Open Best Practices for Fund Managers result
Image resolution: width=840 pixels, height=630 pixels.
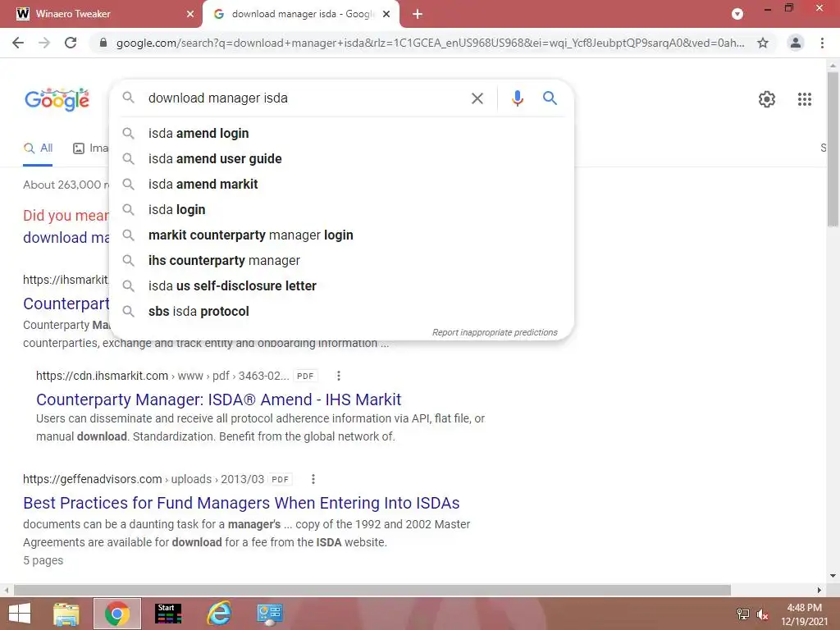point(241,503)
